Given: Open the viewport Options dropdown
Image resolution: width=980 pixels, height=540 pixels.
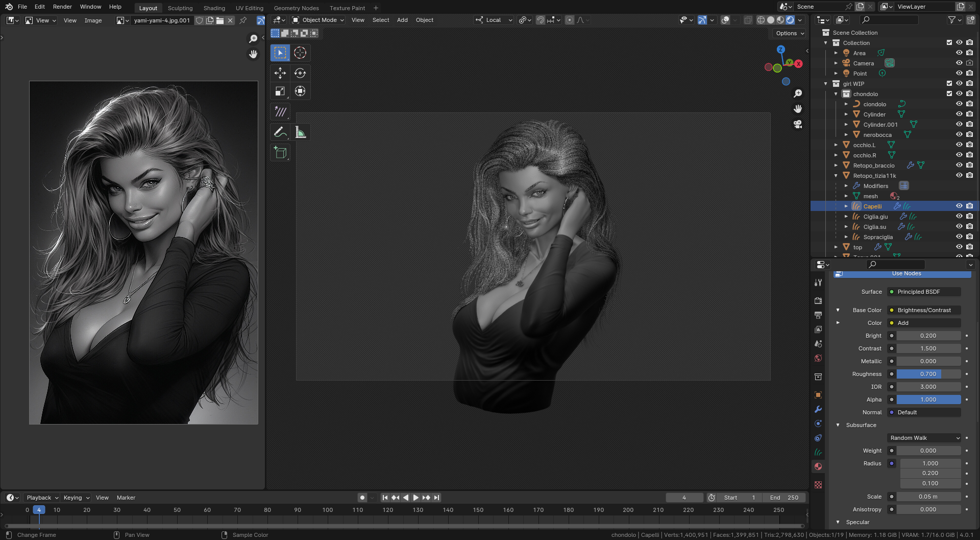Looking at the screenshot, I should [x=790, y=33].
